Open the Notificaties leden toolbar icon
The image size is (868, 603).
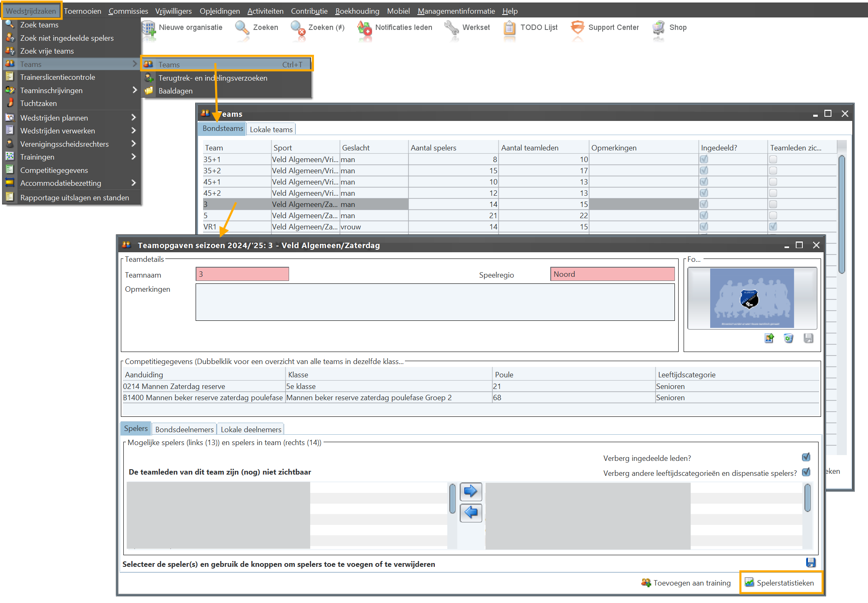click(365, 28)
